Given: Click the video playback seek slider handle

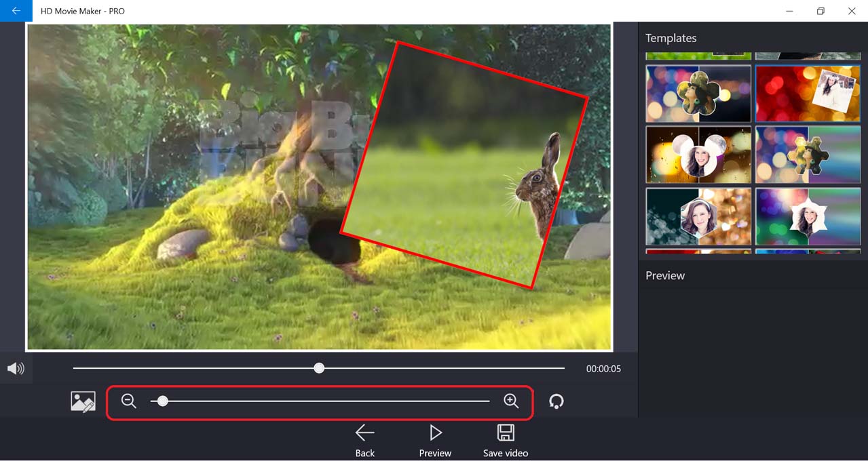Looking at the screenshot, I should pos(319,368).
